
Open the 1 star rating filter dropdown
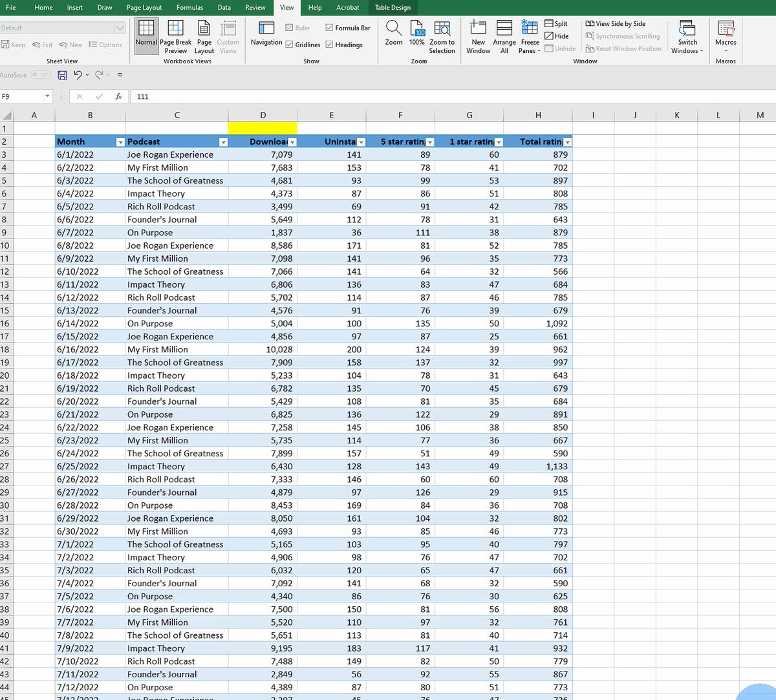tap(499, 142)
